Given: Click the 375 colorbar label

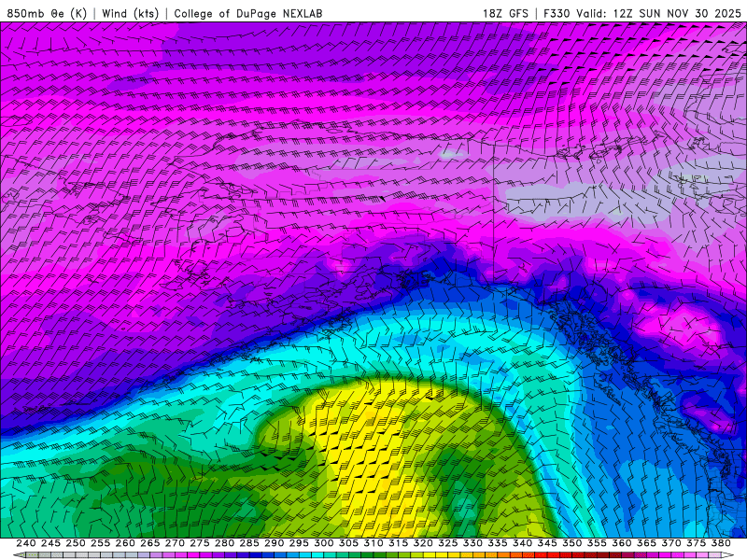Looking at the screenshot, I should [x=696, y=543].
